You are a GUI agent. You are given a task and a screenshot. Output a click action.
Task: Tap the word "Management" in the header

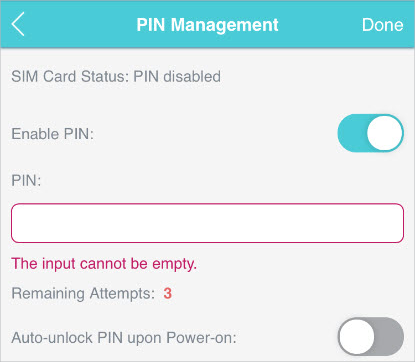tap(224, 25)
